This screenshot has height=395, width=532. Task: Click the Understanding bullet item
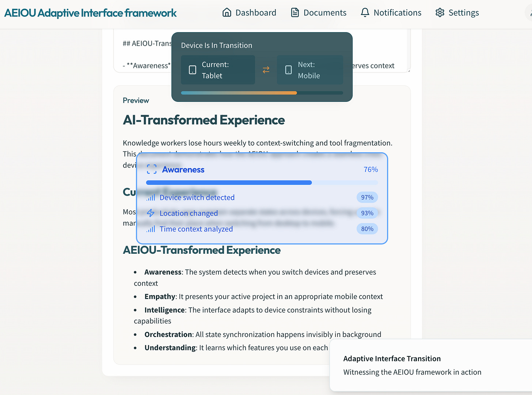coord(231,348)
